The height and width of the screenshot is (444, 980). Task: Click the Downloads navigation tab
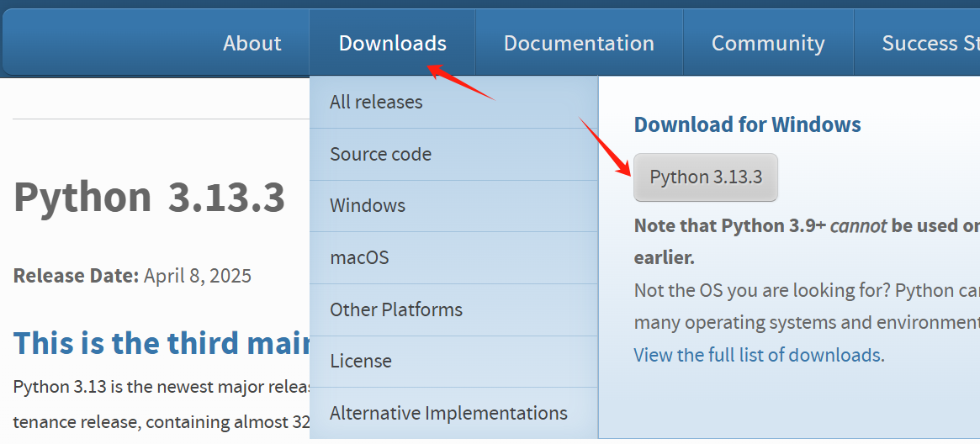(393, 43)
